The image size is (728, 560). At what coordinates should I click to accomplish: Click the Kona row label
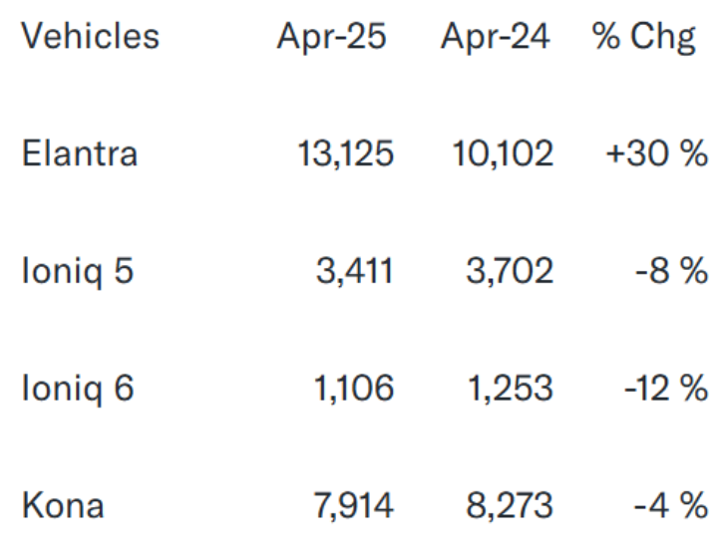[x=63, y=505]
